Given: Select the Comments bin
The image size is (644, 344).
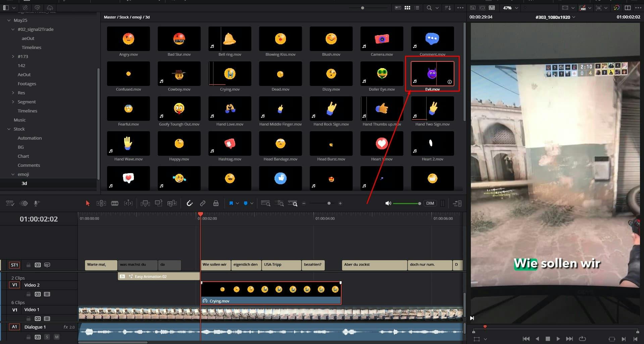Looking at the screenshot, I should point(29,165).
